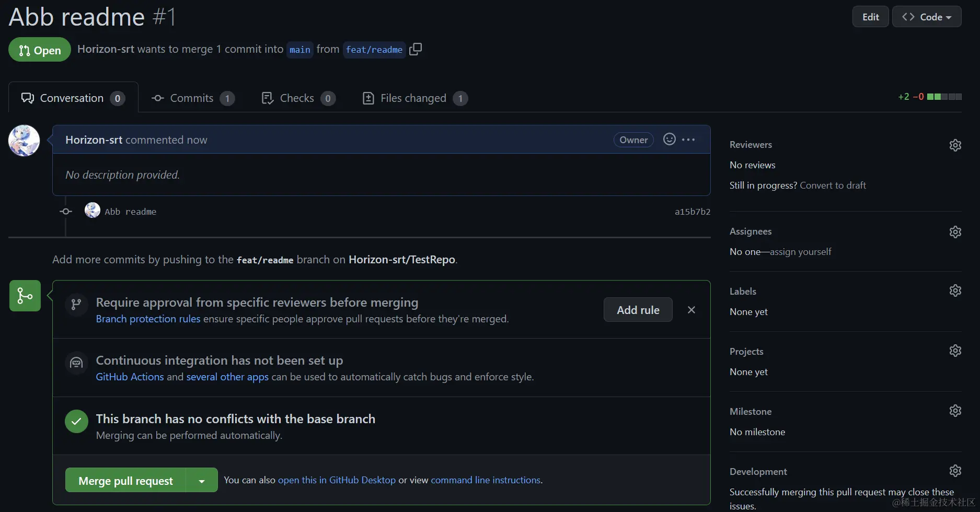
Task: Click the Edit title button
Action: [871, 17]
